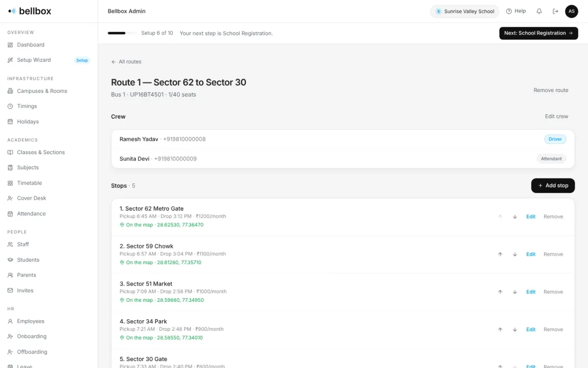Screen dimensions: 588x368
Task: Click Edit crew link
Action: pyautogui.click(x=556, y=116)
